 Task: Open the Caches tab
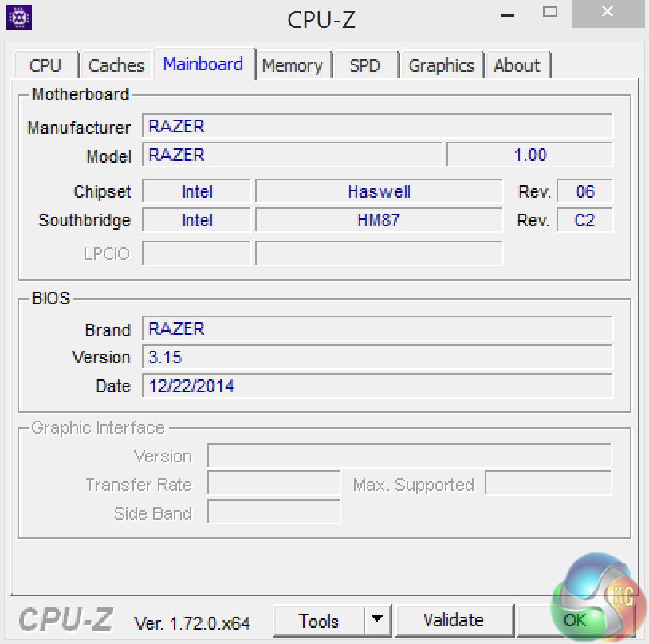116,65
